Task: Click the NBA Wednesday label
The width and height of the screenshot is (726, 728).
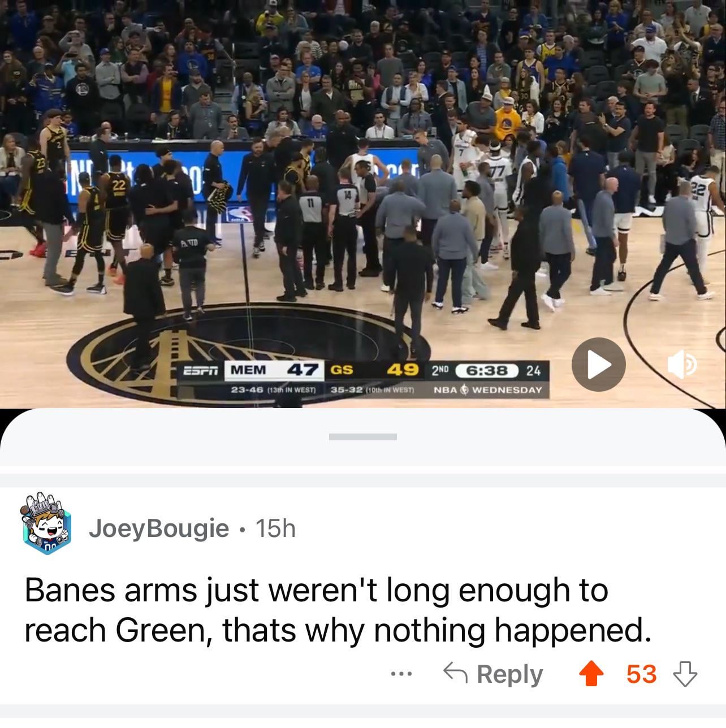Action: point(487,390)
